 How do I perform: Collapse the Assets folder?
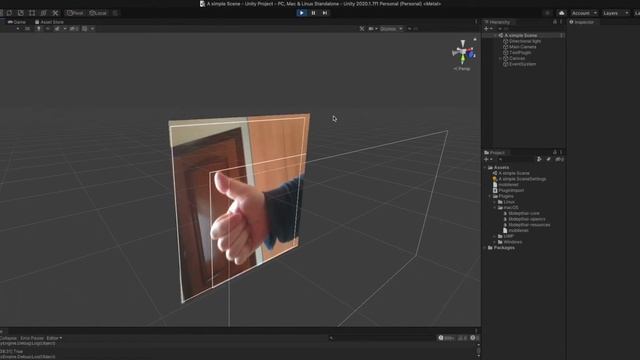485,167
